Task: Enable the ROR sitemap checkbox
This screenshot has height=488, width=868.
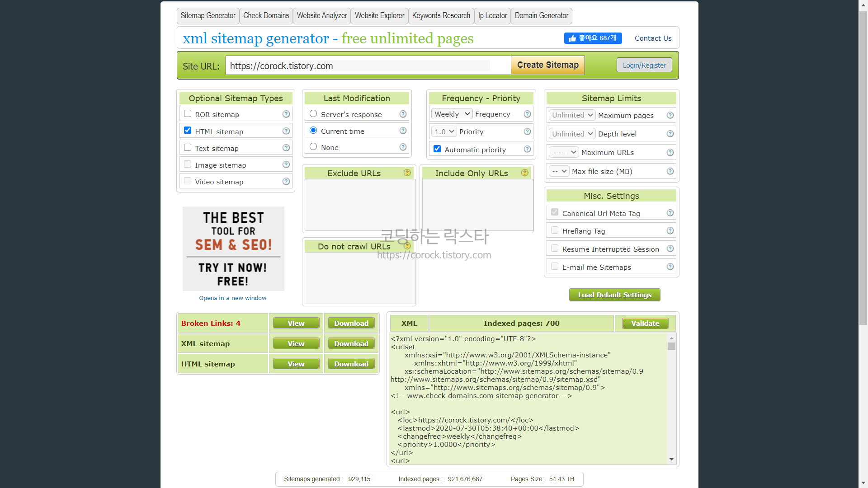Action: pyautogui.click(x=188, y=114)
